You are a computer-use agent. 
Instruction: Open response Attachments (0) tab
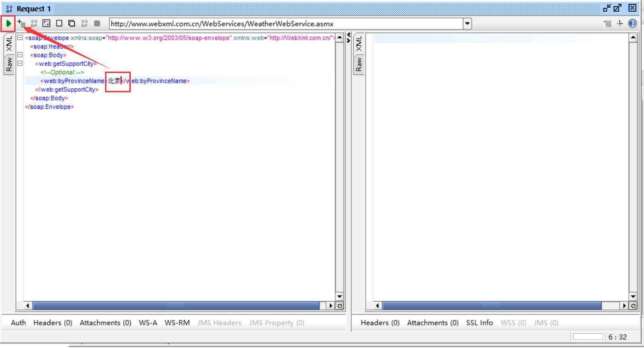433,323
